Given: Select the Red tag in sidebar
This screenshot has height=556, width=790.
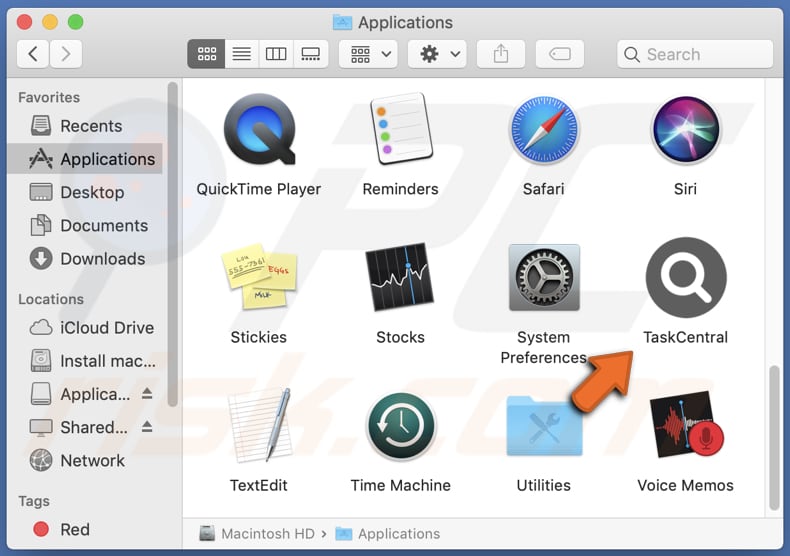Looking at the screenshot, I should tap(85, 530).
